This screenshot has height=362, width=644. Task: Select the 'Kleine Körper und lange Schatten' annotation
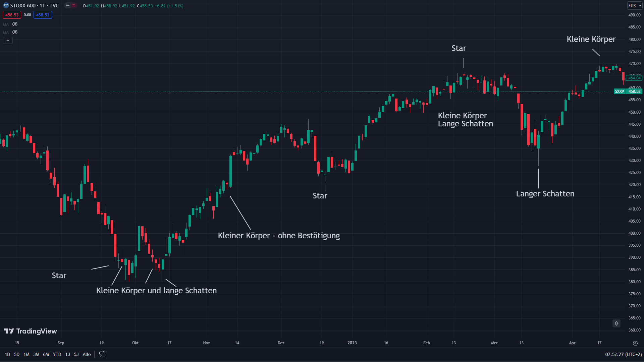coord(156,291)
